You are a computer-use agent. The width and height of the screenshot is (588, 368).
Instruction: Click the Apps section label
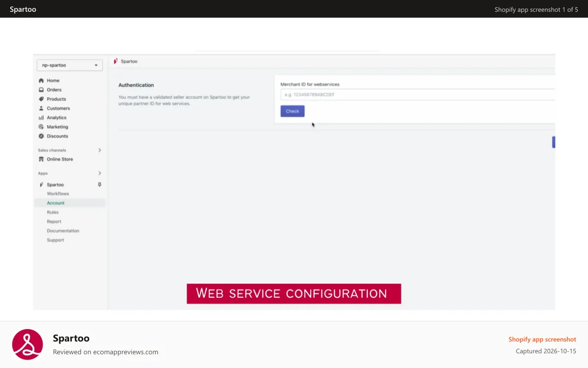(43, 173)
